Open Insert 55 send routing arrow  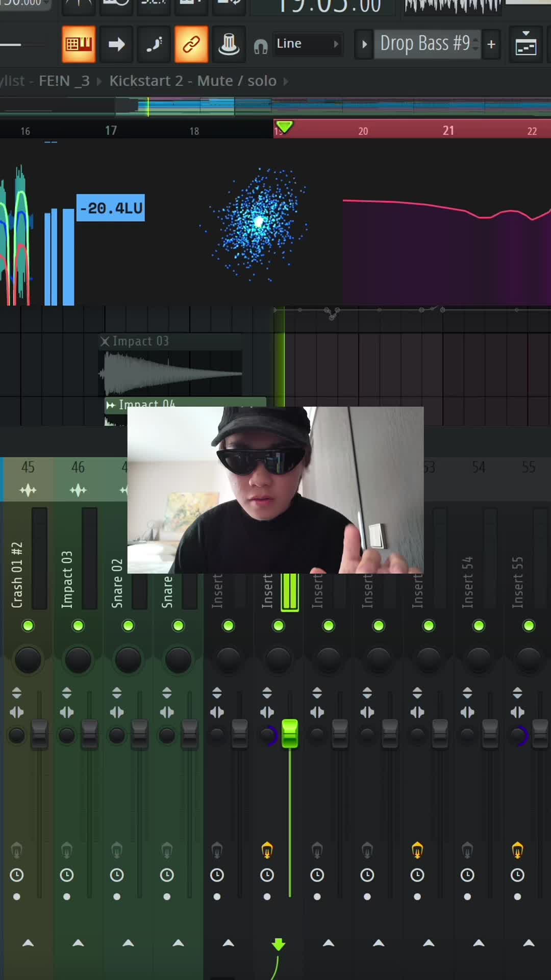tap(529, 943)
